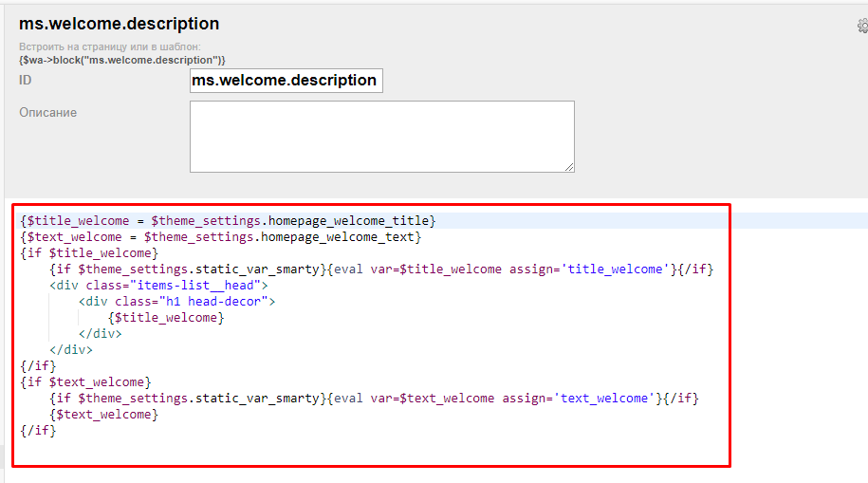Click the "Встроить на страницу или в шаблон" hint text
The width and height of the screenshot is (868, 483).
coord(110,46)
